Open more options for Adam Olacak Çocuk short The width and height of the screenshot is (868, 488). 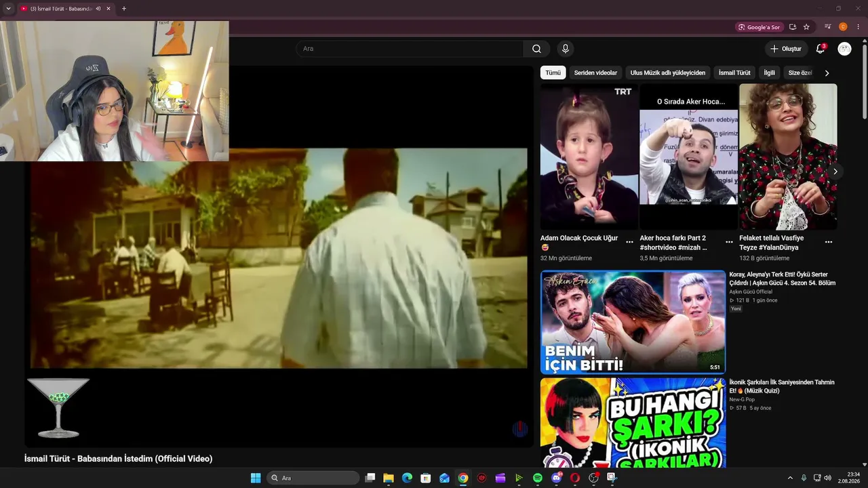click(629, 242)
